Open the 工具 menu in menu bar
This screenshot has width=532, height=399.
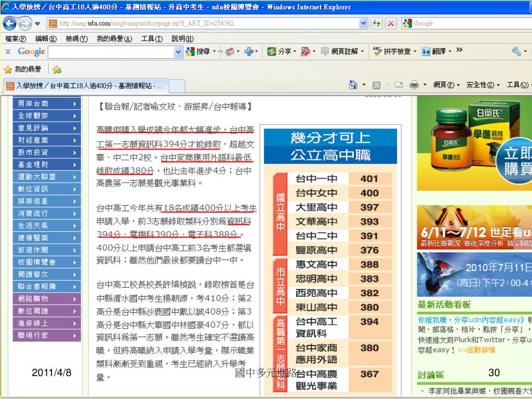[x=151, y=39]
